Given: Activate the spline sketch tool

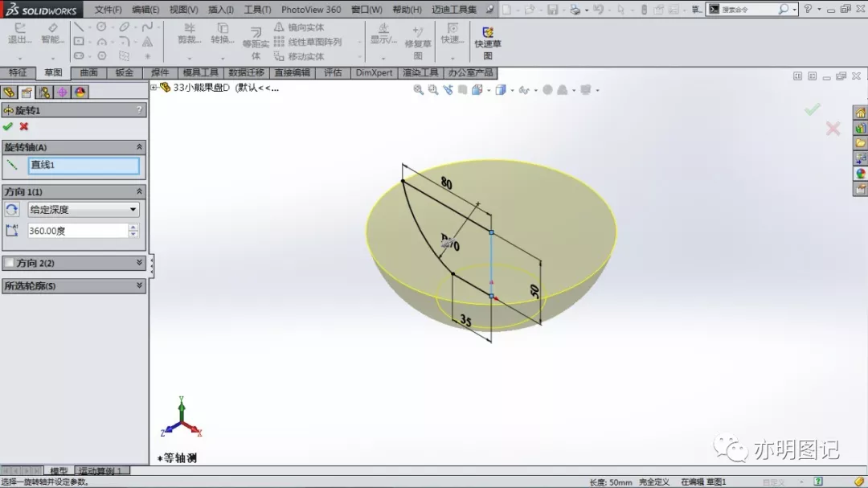Looking at the screenshot, I should [x=147, y=27].
